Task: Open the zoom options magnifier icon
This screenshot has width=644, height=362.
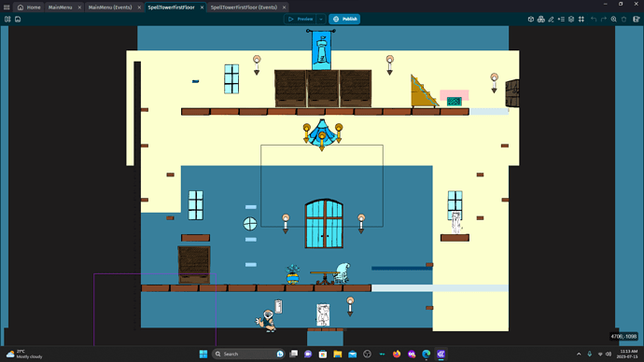Action: [x=613, y=19]
